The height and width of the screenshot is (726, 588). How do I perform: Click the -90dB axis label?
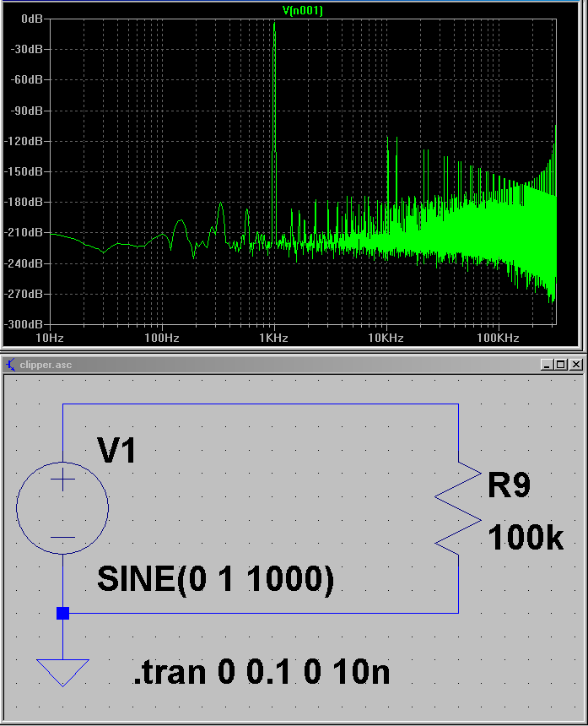(x=26, y=111)
